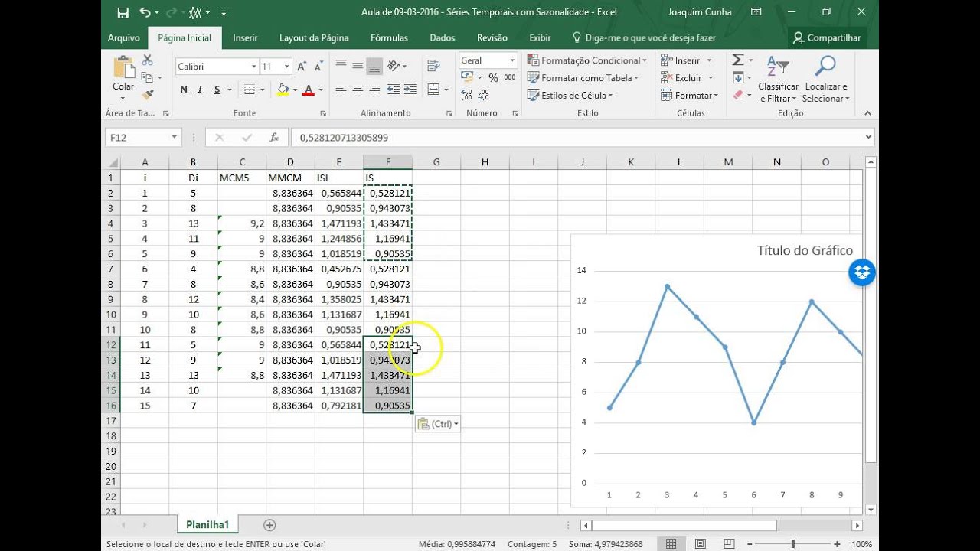Screen dimensions: 980x551
Task: Open the Dados tab
Action: [x=443, y=37]
